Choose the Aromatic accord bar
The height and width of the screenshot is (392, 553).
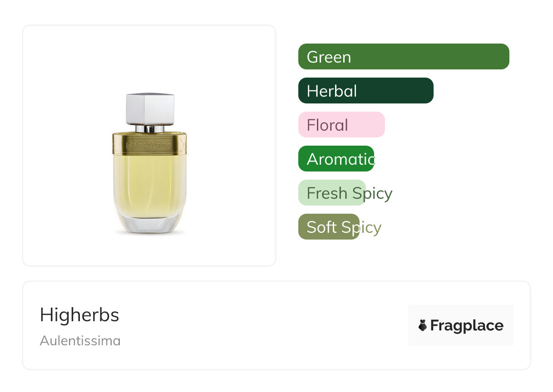pyautogui.click(x=336, y=159)
